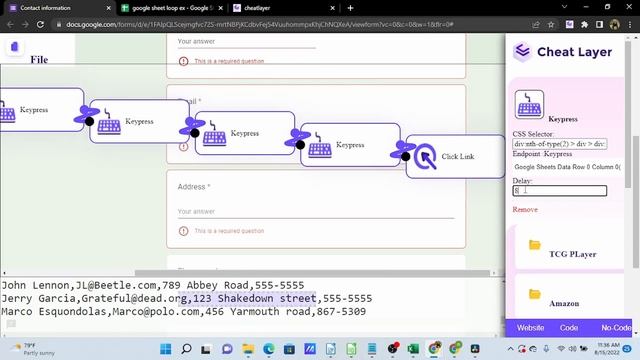
Task: Click the browser address bar URL
Action: tap(260, 24)
